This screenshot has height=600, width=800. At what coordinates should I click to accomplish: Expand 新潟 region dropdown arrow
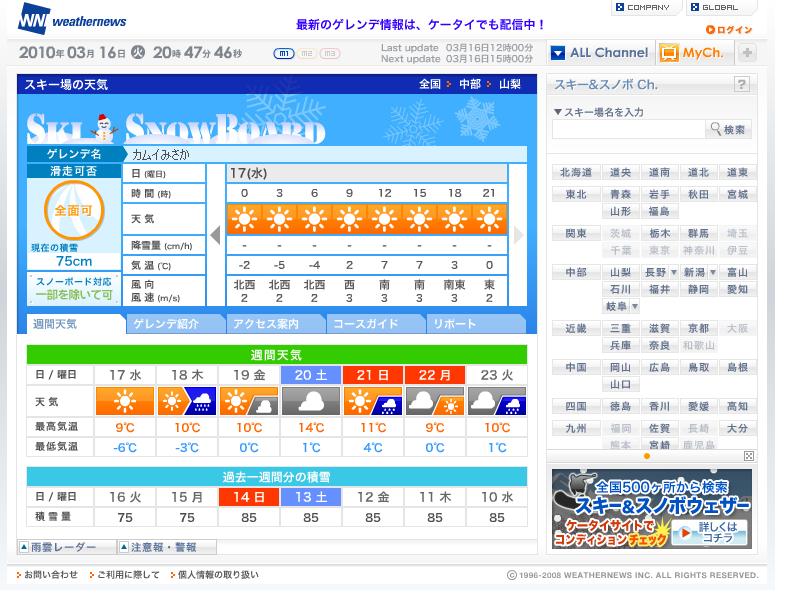click(713, 272)
